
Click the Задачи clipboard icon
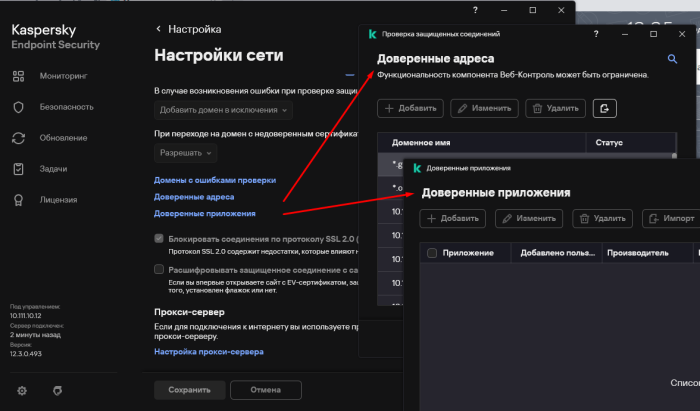pyautogui.click(x=18, y=169)
